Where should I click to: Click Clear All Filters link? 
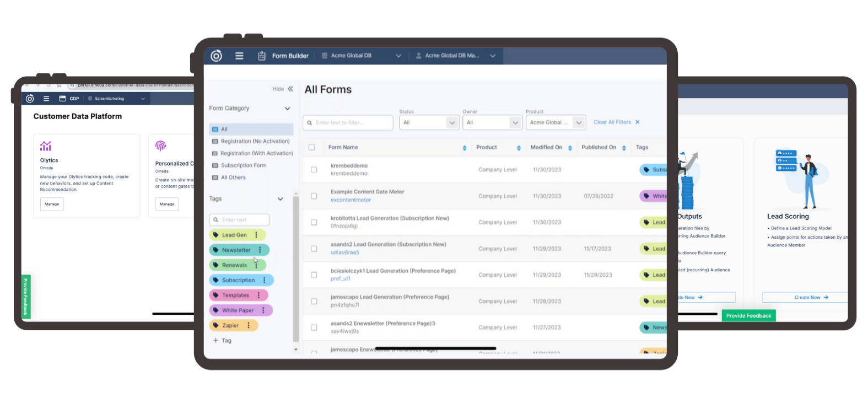612,122
